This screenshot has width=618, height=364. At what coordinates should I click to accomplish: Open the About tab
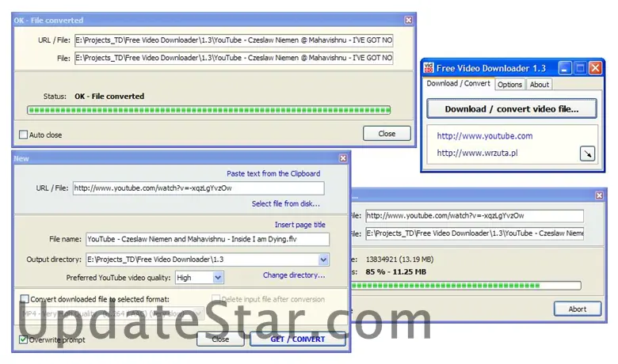[540, 85]
